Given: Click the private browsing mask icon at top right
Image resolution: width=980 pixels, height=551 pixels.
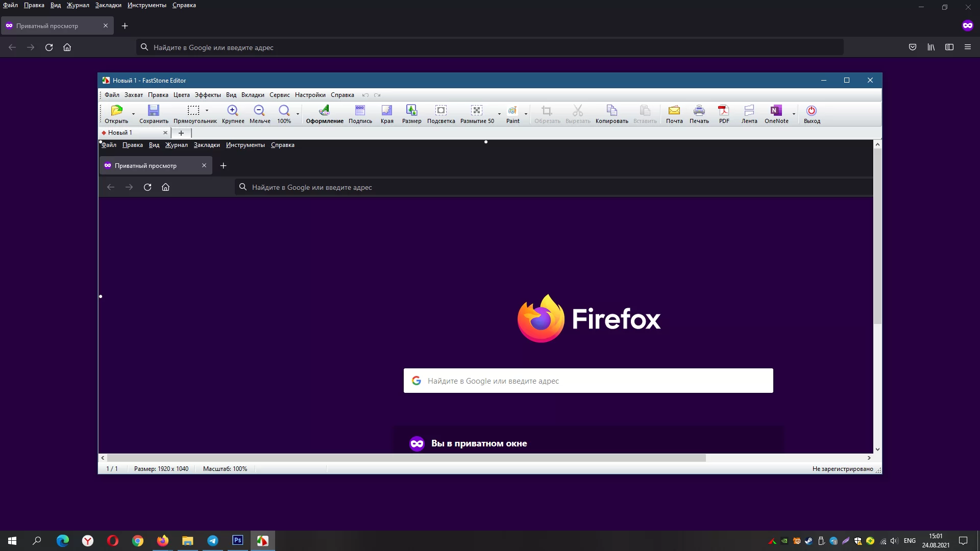Looking at the screenshot, I should [968, 26].
